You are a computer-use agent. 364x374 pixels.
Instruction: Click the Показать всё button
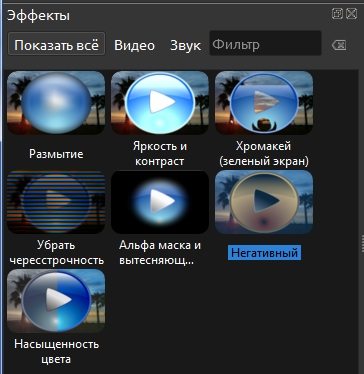[56, 44]
